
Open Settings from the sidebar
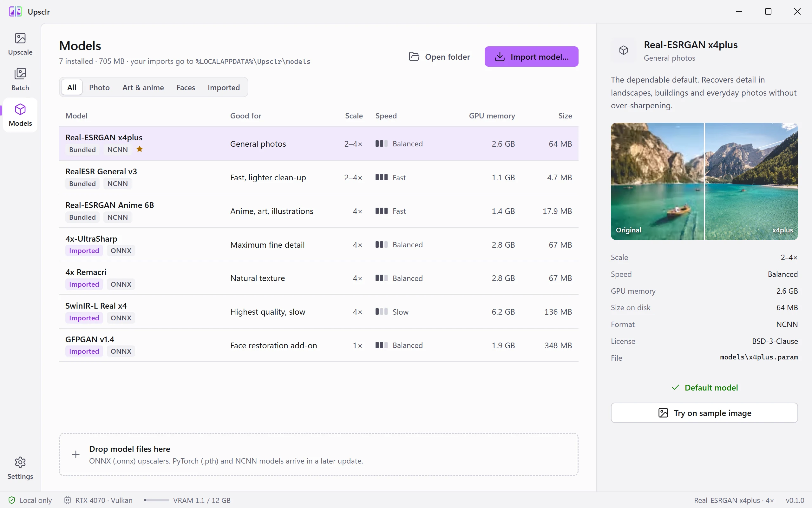click(x=20, y=468)
